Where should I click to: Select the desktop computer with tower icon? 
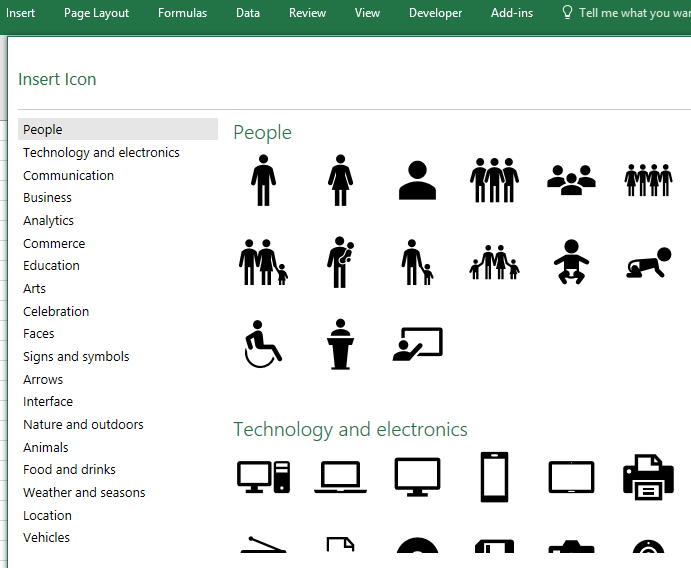(263, 476)
